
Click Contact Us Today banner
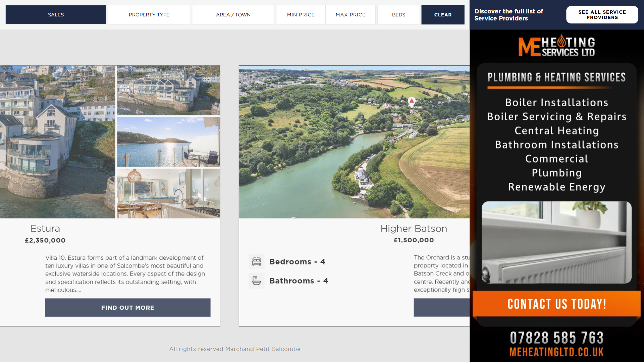coord(556,304)
